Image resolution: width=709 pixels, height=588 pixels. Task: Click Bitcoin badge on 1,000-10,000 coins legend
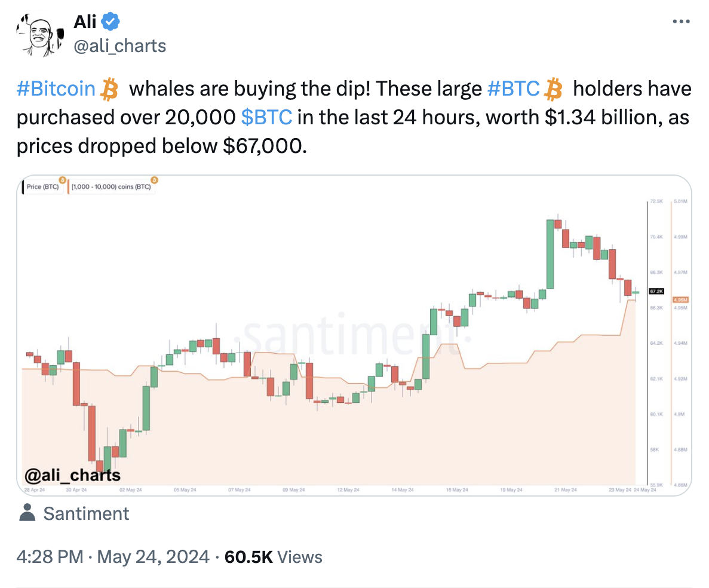(x=154, y=180)
